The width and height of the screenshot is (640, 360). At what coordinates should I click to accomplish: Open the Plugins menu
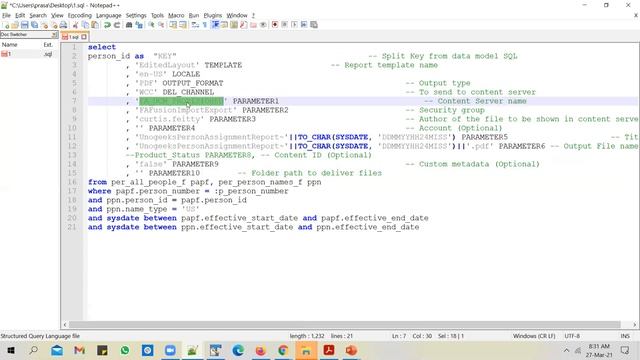[213, 15]
